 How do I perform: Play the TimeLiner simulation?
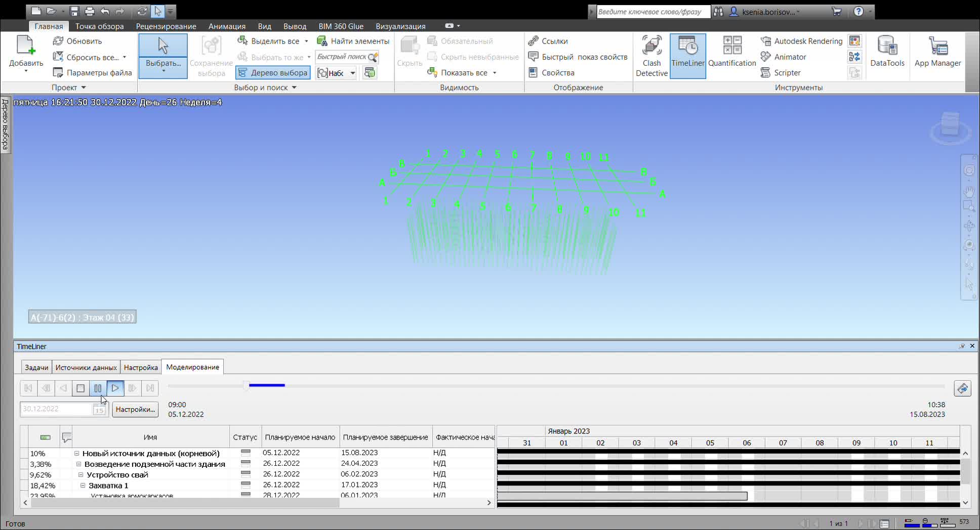click(115, 388)
